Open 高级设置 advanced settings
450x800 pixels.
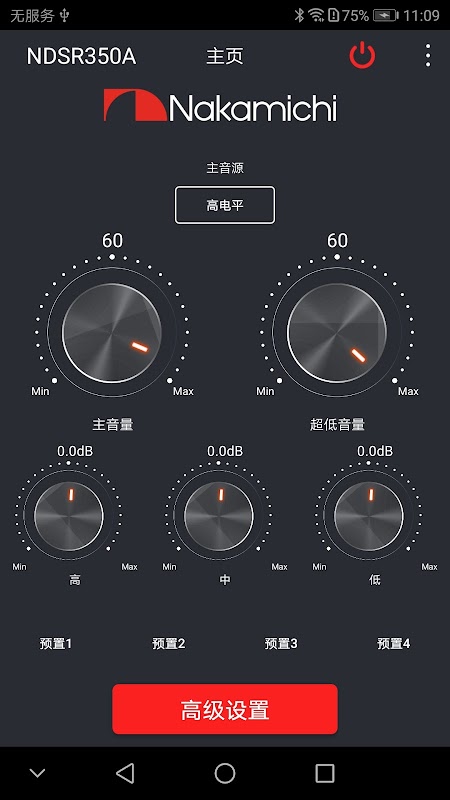225,709
